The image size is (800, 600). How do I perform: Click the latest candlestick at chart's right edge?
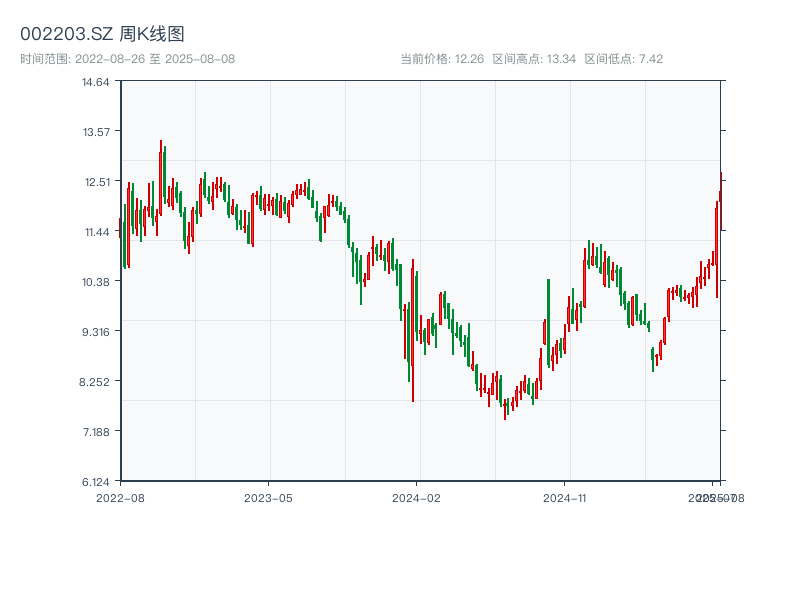(x=720, y=200)
